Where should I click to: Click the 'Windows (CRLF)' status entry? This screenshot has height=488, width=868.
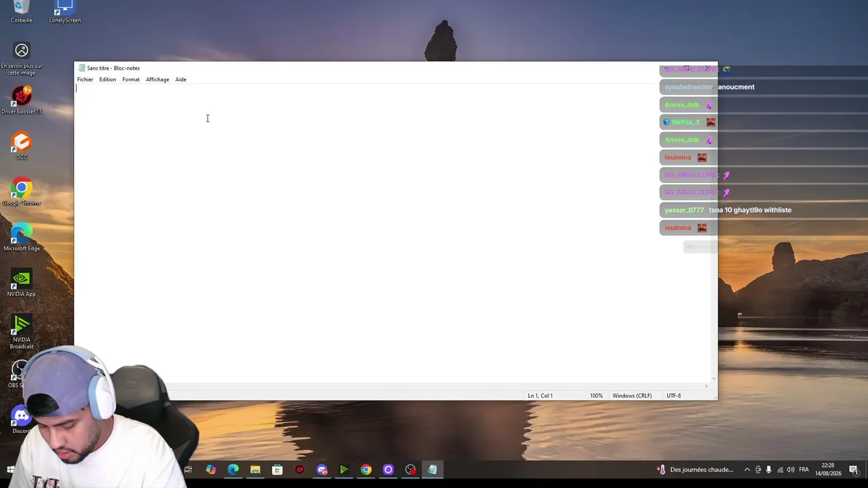(632, 396)
